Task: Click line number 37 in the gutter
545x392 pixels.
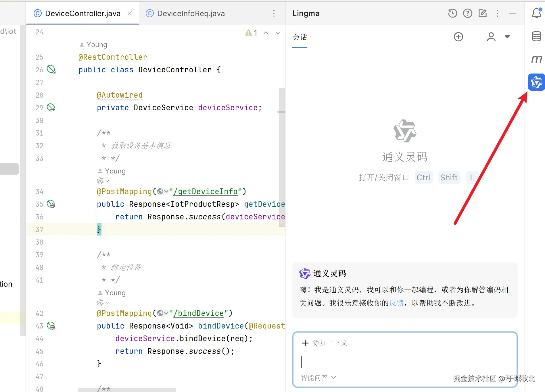Action: coord(39,229)
